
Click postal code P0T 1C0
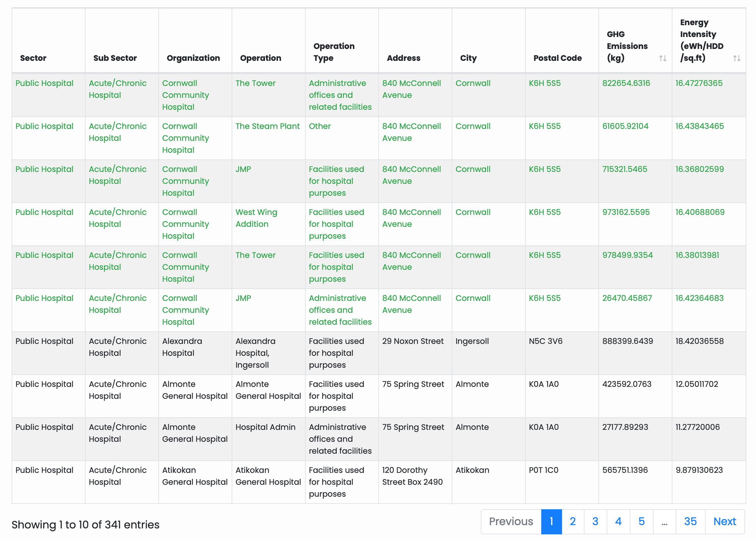click(x=543, y=470)
